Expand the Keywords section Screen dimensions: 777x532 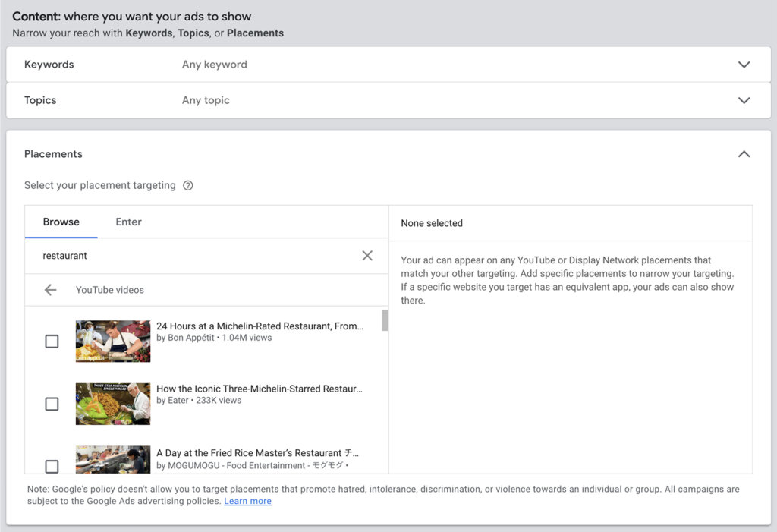tap(744, 65)
